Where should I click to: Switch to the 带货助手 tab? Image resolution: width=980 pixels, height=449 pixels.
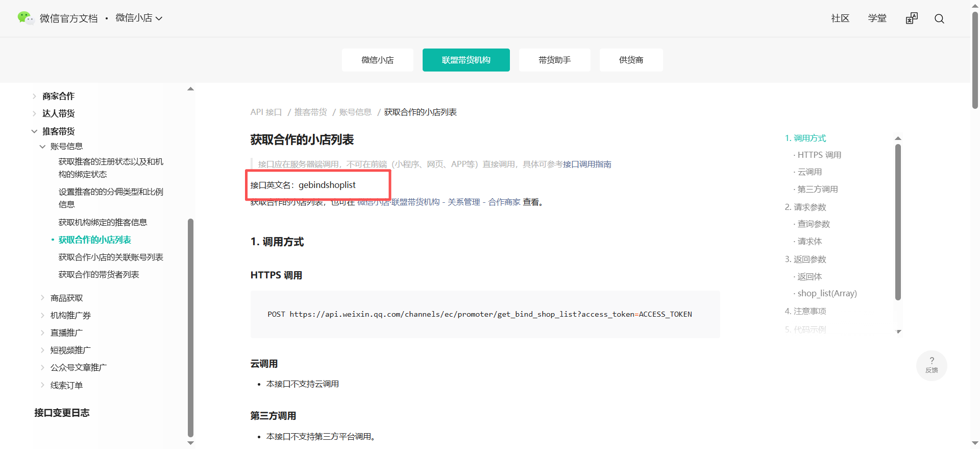tap(555, 60)
